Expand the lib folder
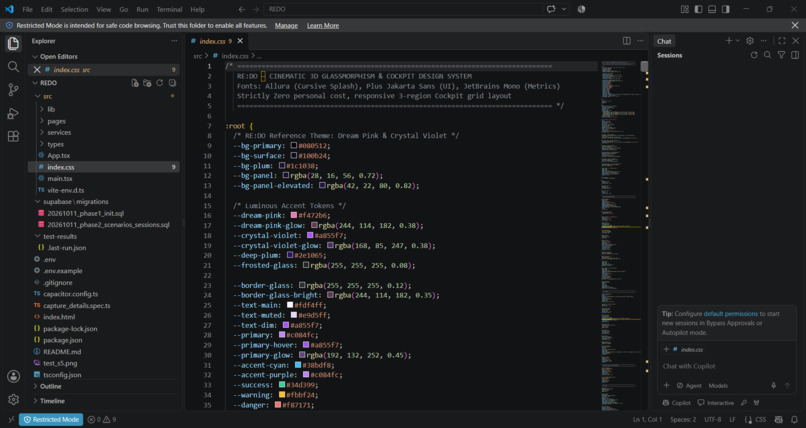The width and height of the screenshot is (806, 428). point(42,109)
